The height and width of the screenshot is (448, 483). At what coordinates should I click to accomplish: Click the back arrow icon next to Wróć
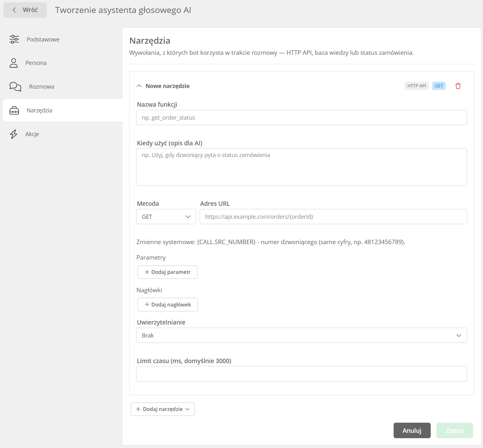[x=14, y=10]
